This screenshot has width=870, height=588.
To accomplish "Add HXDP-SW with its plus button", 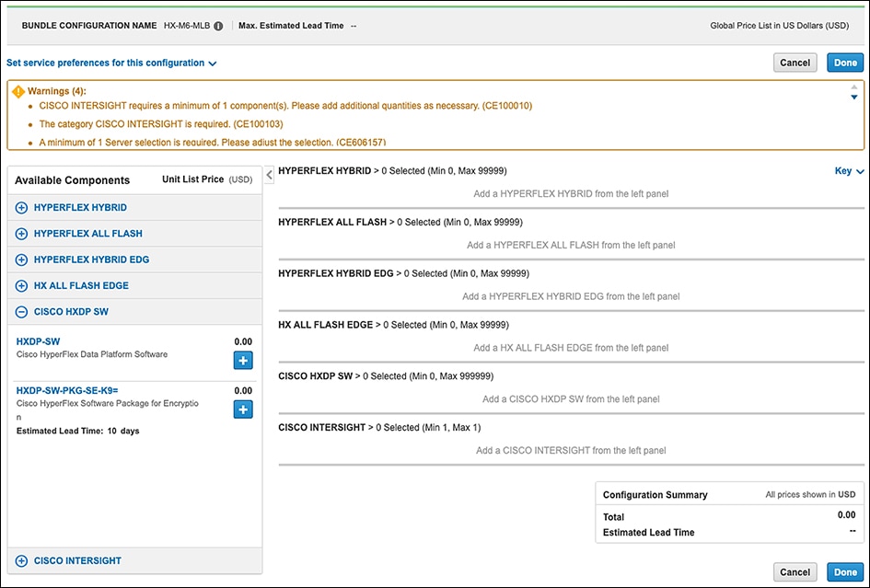I will 243,361.
